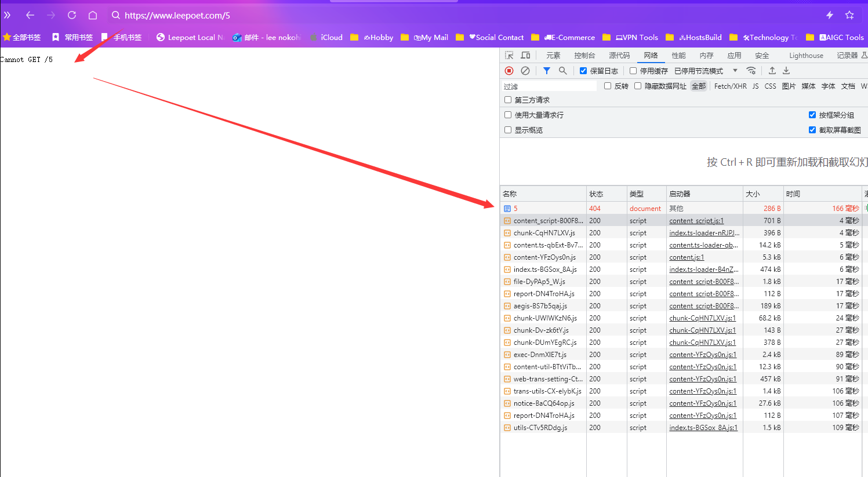This screenshot has width=868, height=477.
Task: Open the Lighthouse tab
Action: point(806,56)
